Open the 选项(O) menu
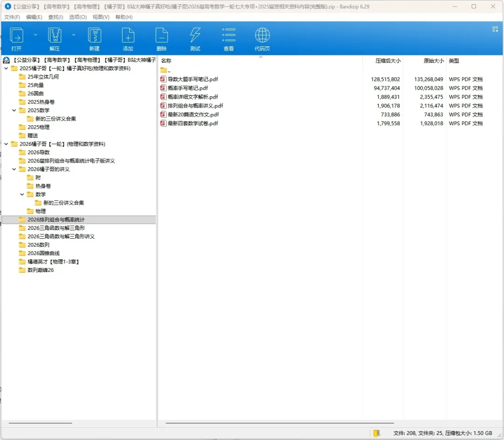This screenshot has width=504, height=440. (78, 17)
